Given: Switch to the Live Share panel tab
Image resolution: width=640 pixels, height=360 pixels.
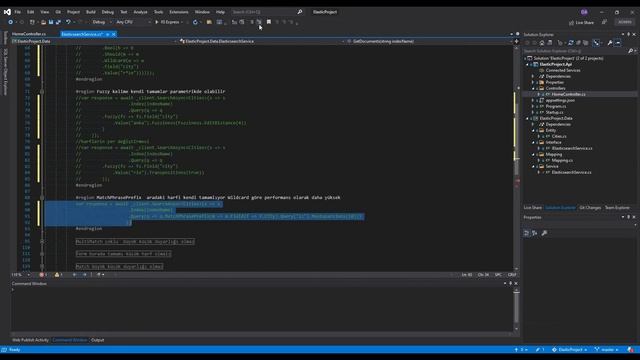Looking at the screenshot, I should click(x=533, y=208).
